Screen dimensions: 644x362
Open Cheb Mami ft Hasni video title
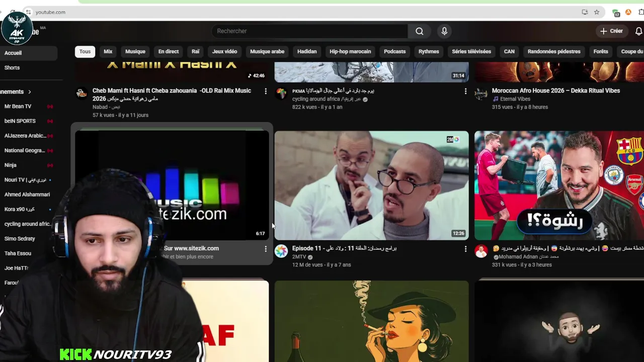172,95
